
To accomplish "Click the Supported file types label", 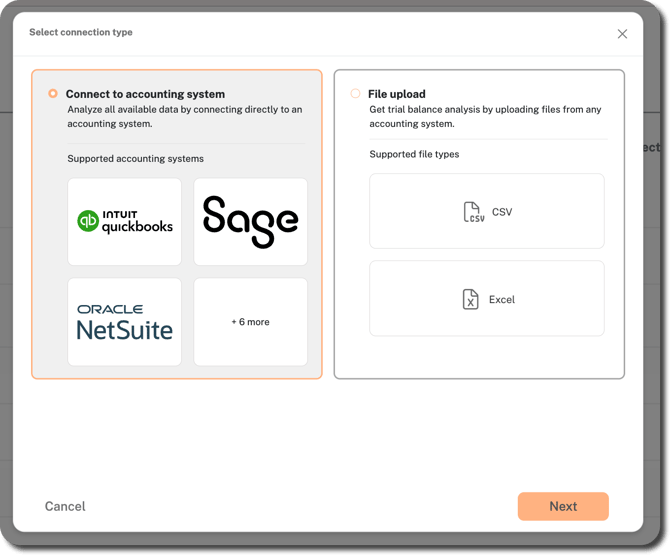I will click(x=414, y=154).
